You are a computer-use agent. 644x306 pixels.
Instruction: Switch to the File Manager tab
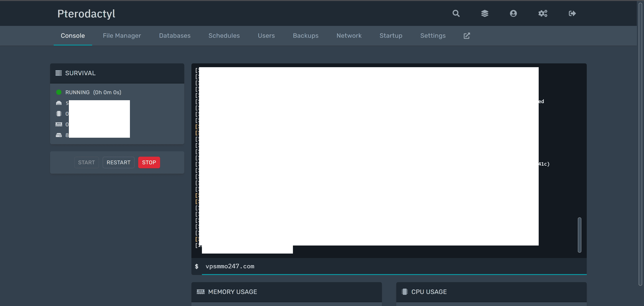[x=122, y=36]
